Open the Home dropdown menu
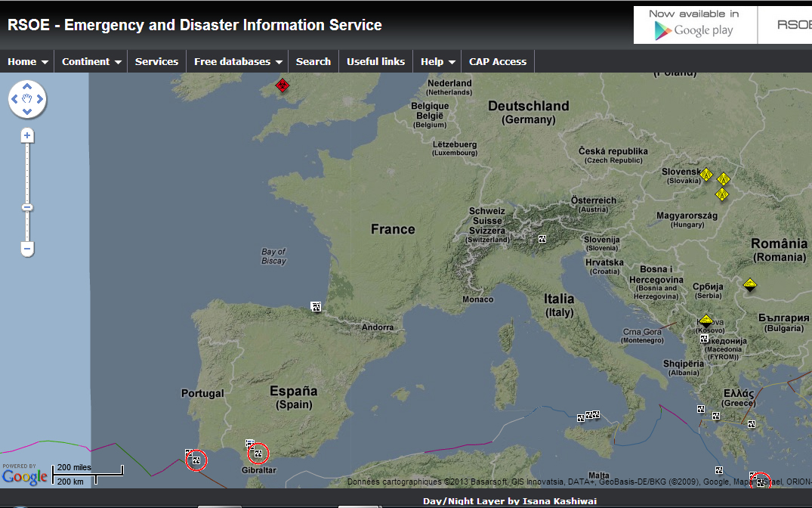 27,61
